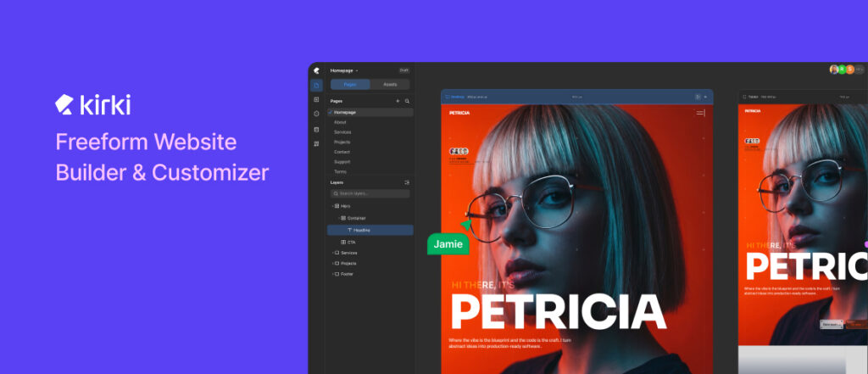This screenshot has height=374, width=868.
Task: Click the grey collaborator avatar after the S avatar
Action: click(x=860, y=70)
